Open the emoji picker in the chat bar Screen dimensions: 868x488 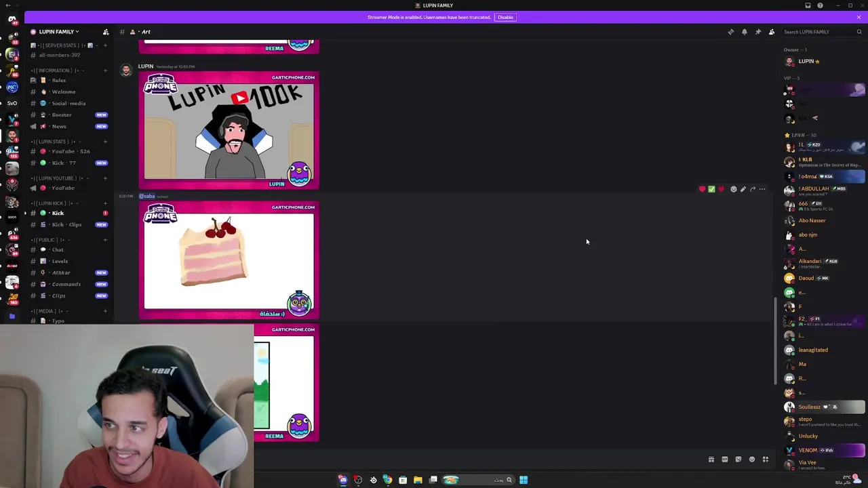point(752,460)
